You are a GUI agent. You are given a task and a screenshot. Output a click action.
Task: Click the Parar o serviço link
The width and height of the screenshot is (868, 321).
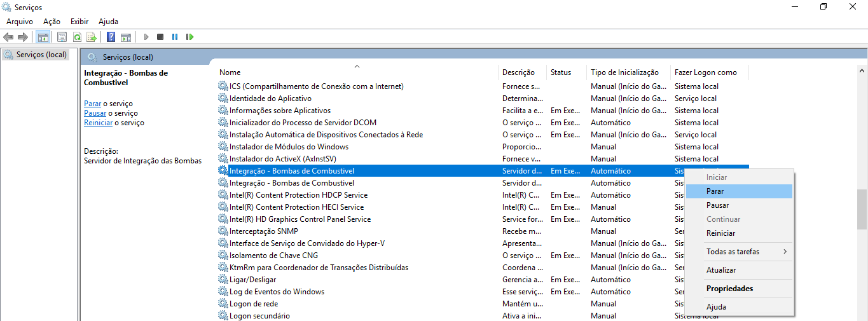pos(92,104)
